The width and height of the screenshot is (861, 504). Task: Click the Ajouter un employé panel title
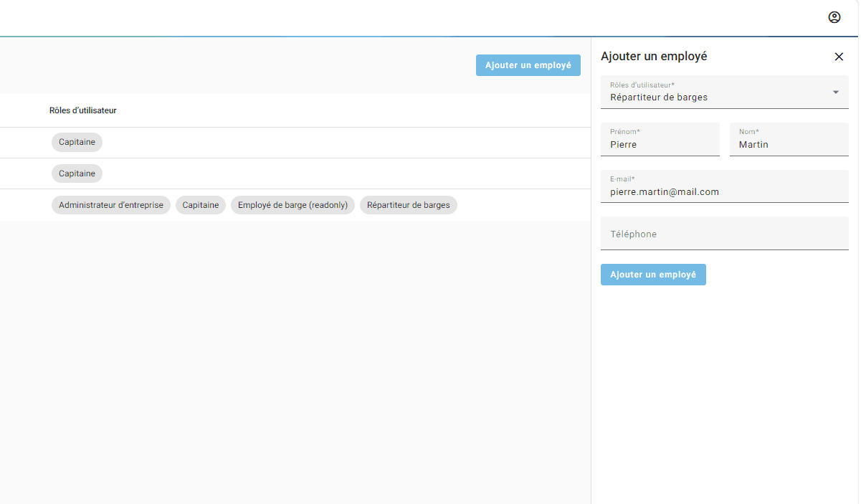(654, 56)
